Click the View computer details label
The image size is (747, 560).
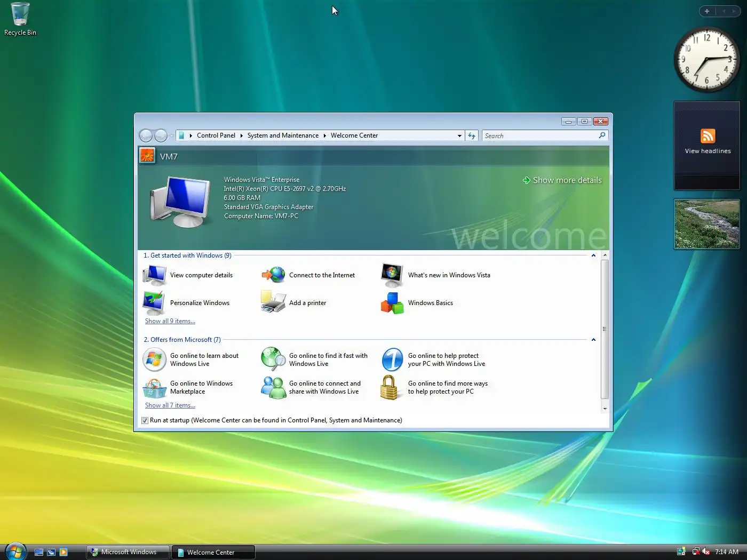(201, 275)
